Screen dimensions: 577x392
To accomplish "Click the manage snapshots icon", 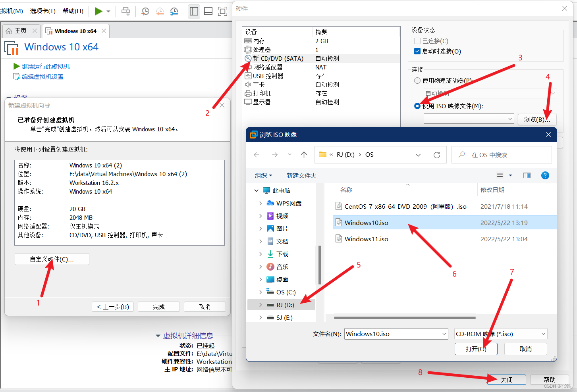I will coord(174,11).
